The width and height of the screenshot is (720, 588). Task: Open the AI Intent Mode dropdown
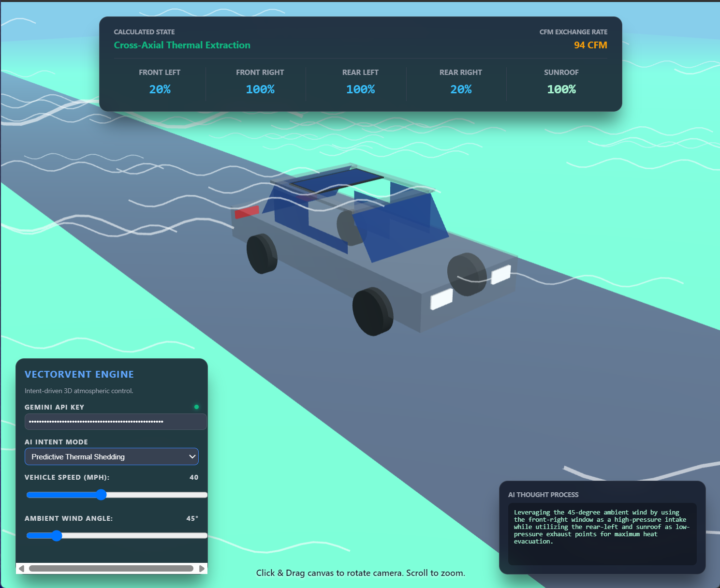pyautogui.click(x=112, y=456)
